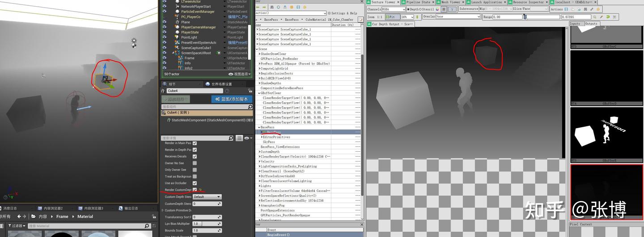
Task: Open the property matrix grid view icon
Action: pos(239,138)
